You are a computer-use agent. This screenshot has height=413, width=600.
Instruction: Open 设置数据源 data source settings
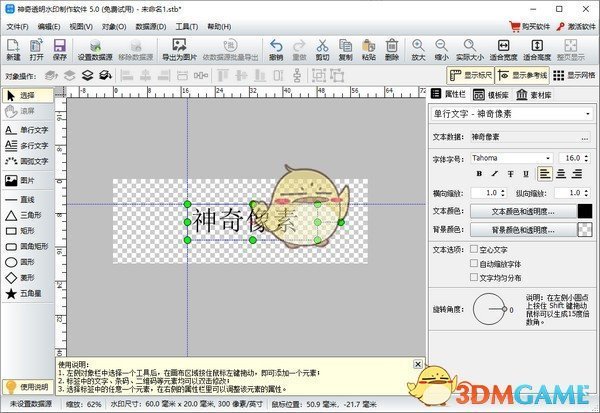[95, 50]
